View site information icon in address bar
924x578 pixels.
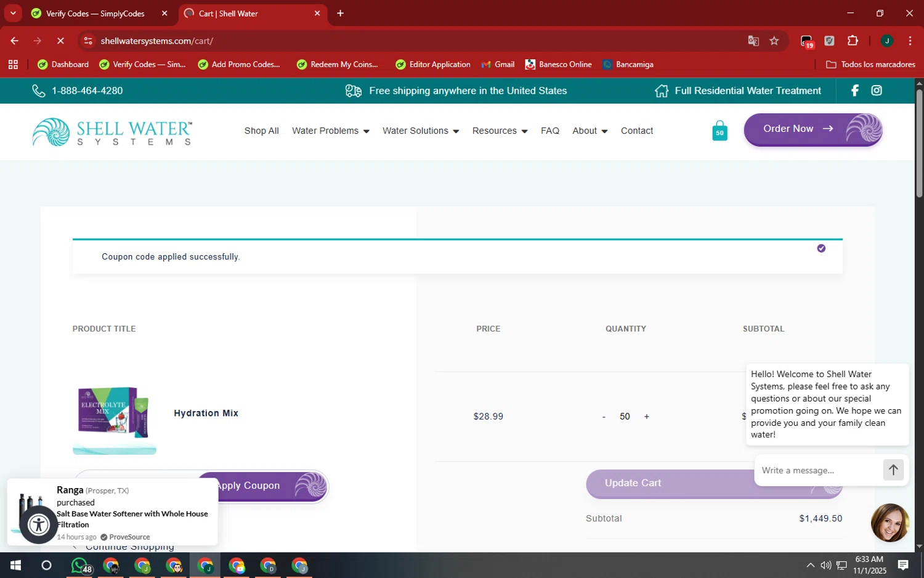pos(88,41)
